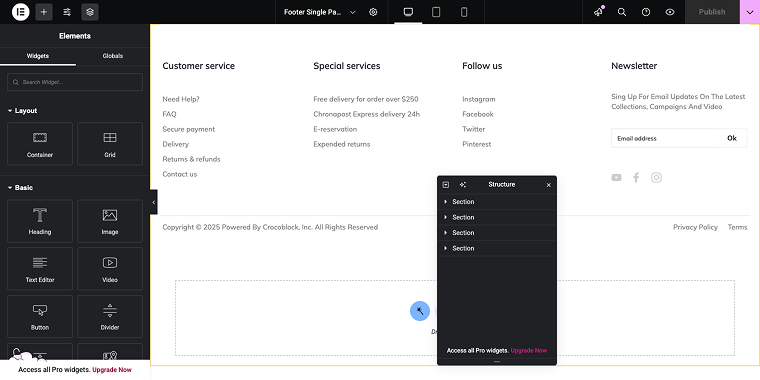
Task: Click the Instagram social icon
Action: click(656, 177)
